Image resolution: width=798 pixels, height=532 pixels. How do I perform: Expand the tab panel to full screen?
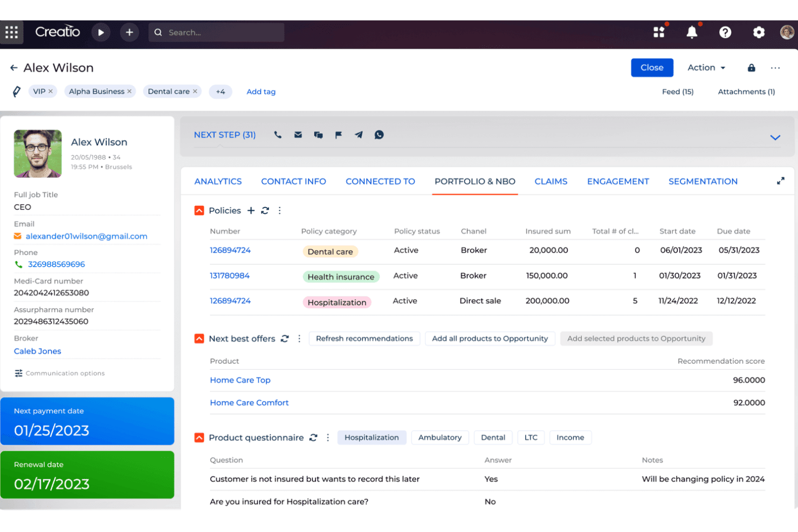(x=780, y=181)
